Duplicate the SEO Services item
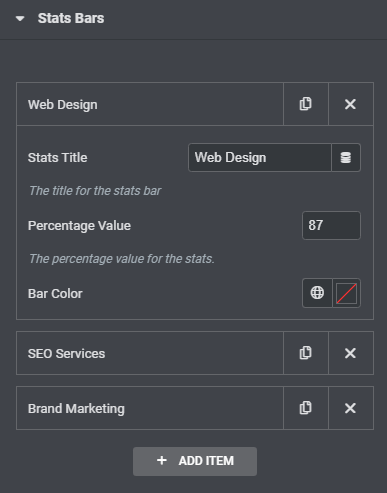This screenshot has width=387, height=493. click(306, 353)
